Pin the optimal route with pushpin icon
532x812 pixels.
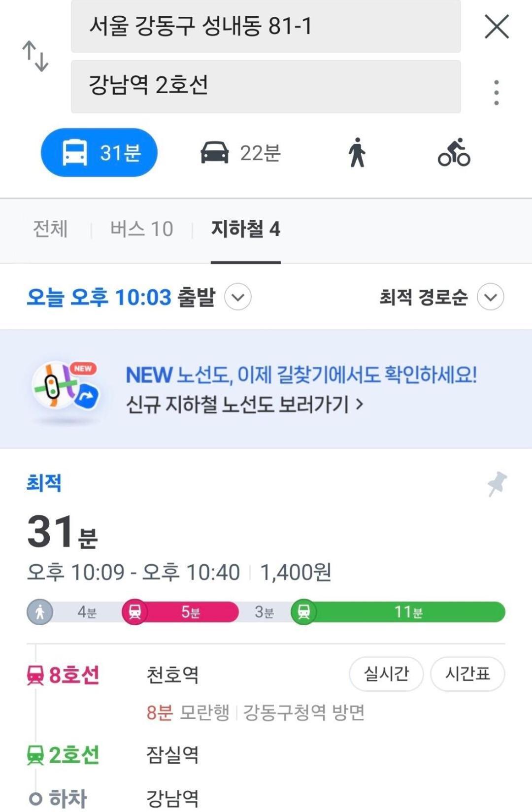(x=497, y=484)
